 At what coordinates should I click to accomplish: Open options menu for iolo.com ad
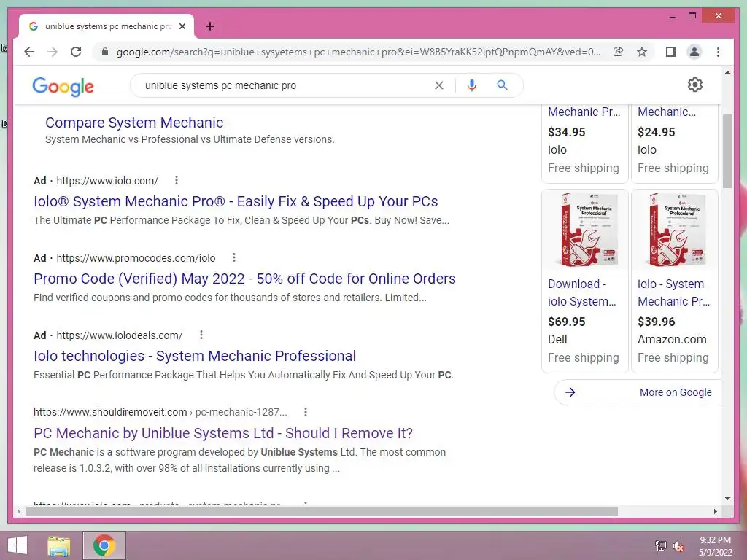177,180
